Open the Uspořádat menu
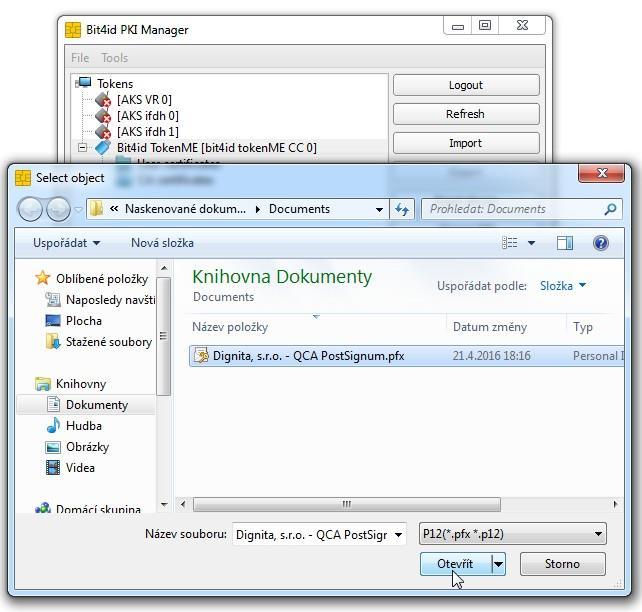 pos(66,243)
